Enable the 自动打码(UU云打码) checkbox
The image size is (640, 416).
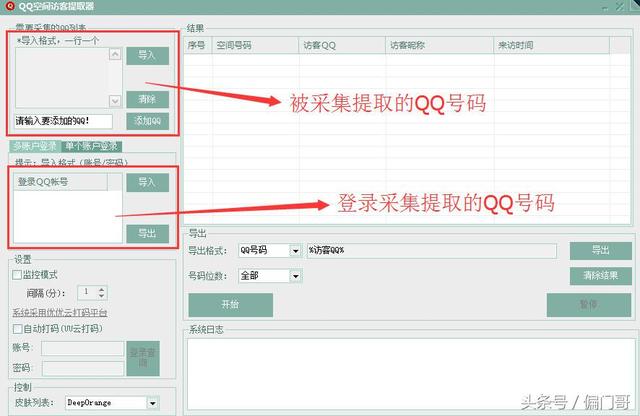pyautogui.click(x=18, y=329)
